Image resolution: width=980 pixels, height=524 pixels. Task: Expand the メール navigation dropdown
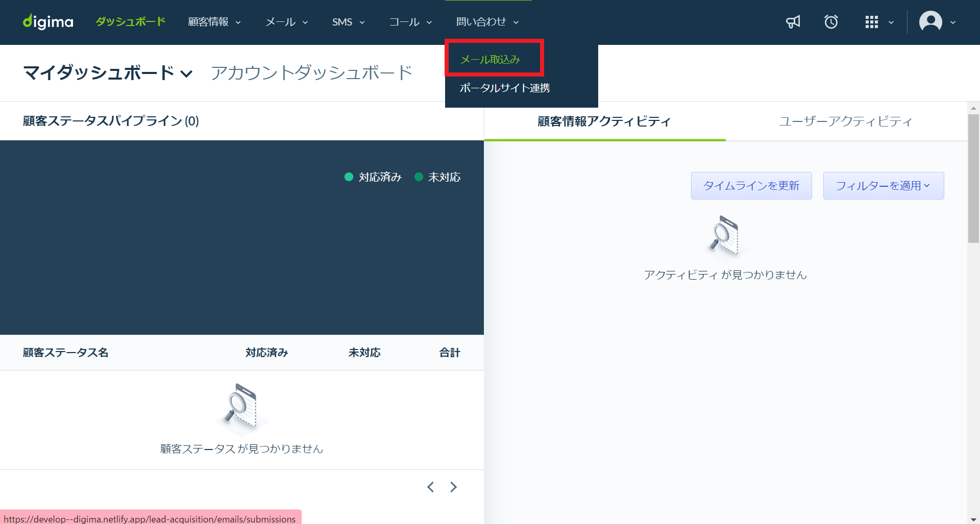click(x=286, y=22)
